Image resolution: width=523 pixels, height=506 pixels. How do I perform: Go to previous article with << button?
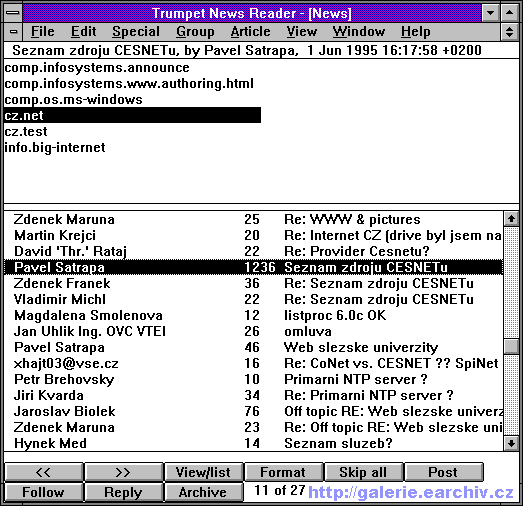coord(44,472)
